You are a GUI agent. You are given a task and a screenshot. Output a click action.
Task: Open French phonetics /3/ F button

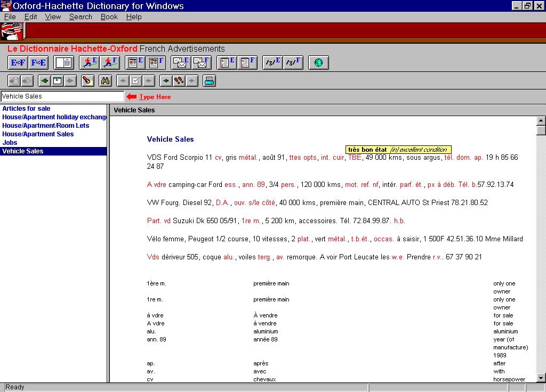pyautogui.click(x=293, y=63)
